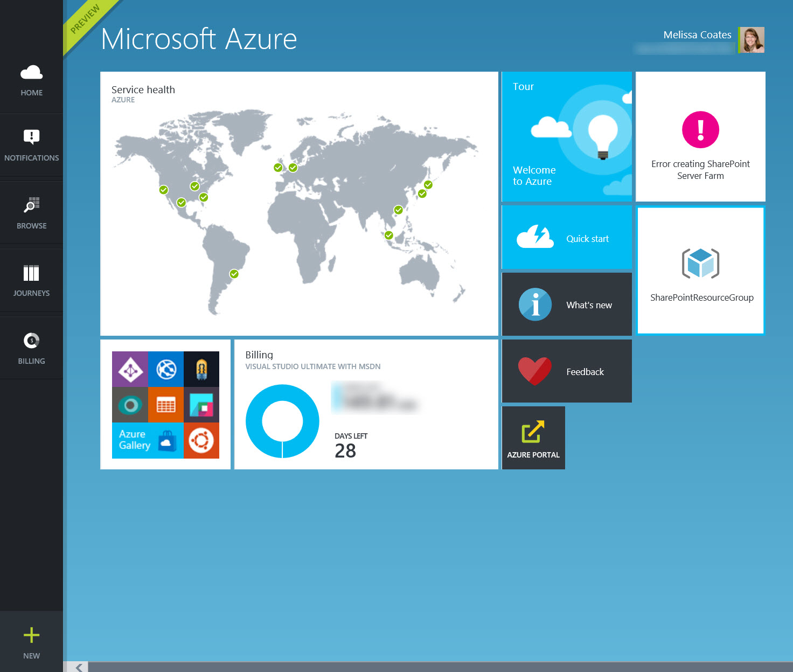Click the green plus New icon
The image size is (793, 672).
[31, 635]
